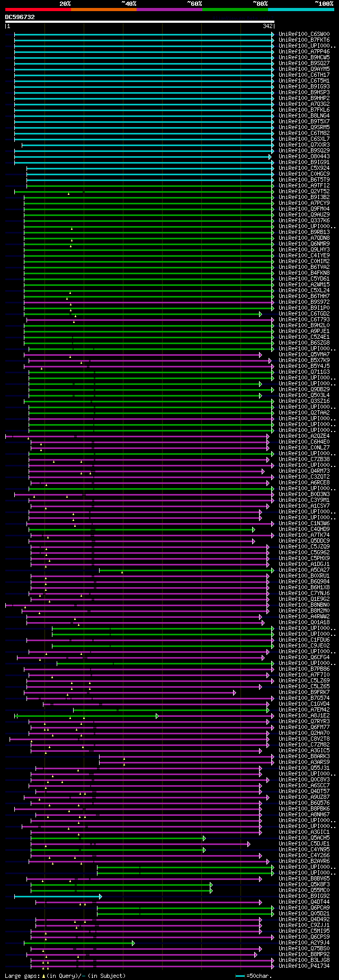Open hit UniRef100_B9HHP2
This screenshot has width=339, height=980.
tap(304, 98)
